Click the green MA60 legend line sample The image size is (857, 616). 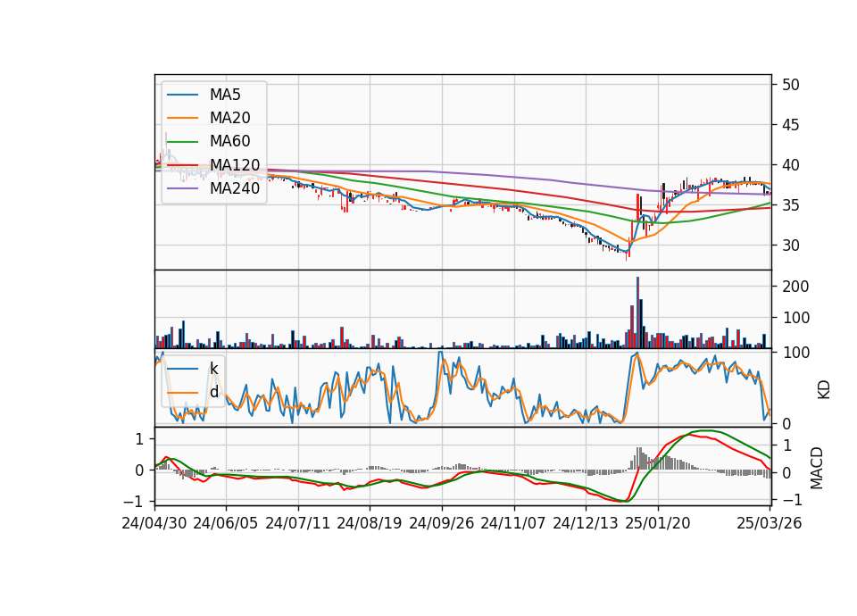[x=182, y=142]
